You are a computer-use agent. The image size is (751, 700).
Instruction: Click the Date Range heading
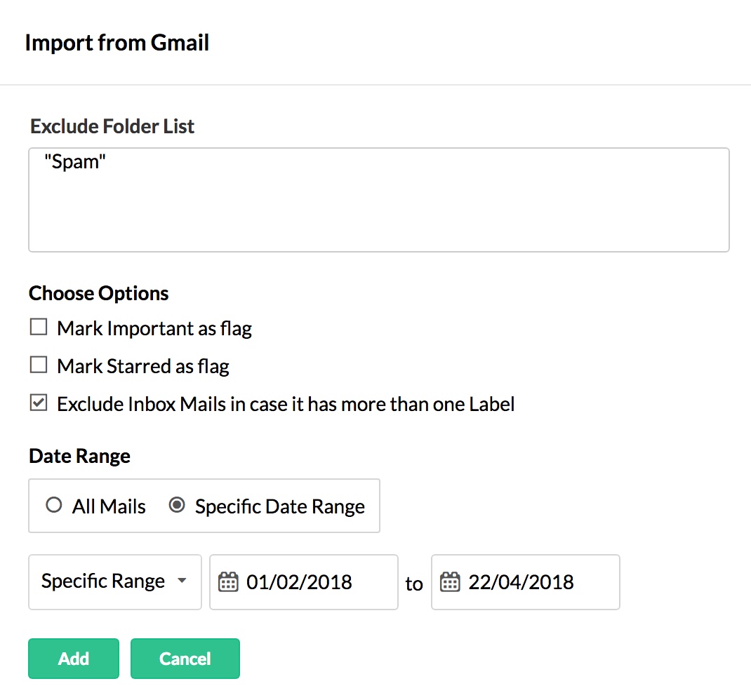tap(80, 457)
